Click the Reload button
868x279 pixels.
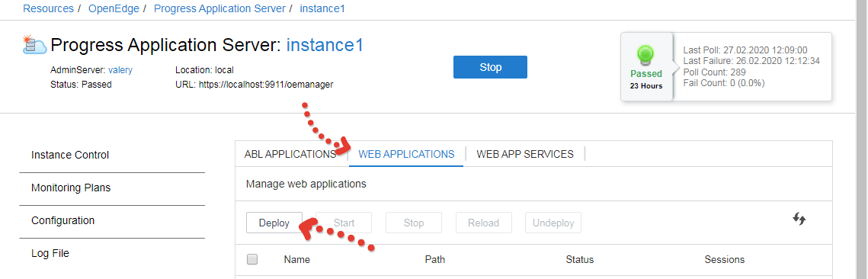pyautogui.click(x=483, y=223)
